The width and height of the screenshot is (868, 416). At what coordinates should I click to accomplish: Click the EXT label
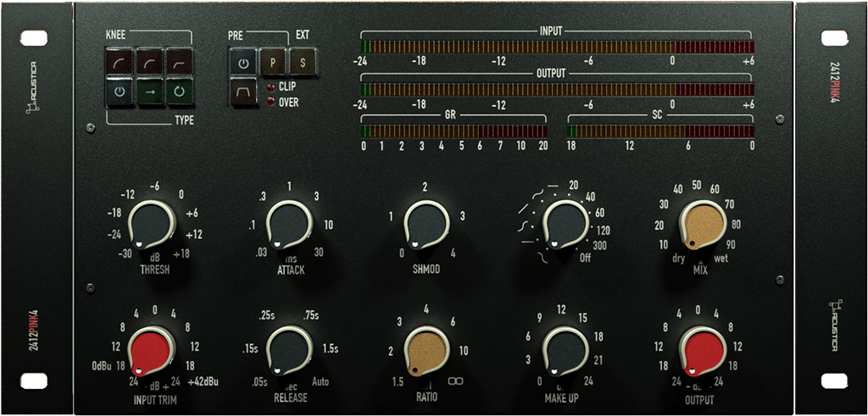303,36
